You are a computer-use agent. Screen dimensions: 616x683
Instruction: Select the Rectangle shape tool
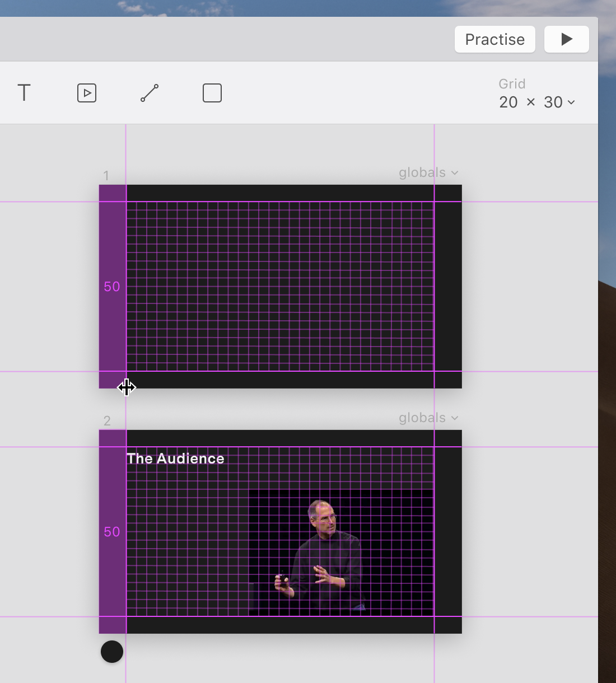[212, 93]
